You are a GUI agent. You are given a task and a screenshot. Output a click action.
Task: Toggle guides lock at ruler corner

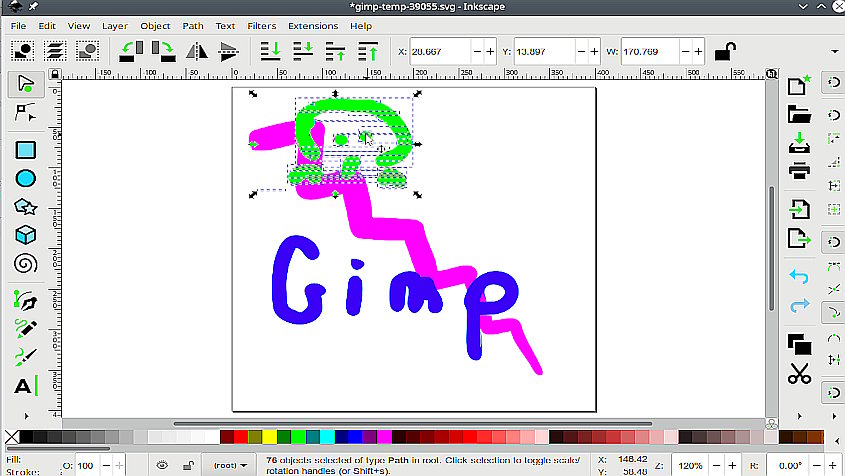pyautogui.click(x=54, y=74)
